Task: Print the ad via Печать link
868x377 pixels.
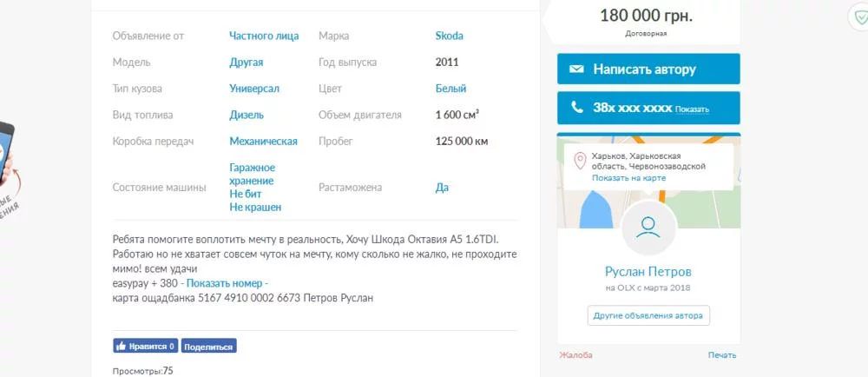Action: click(x=722, y=355)
